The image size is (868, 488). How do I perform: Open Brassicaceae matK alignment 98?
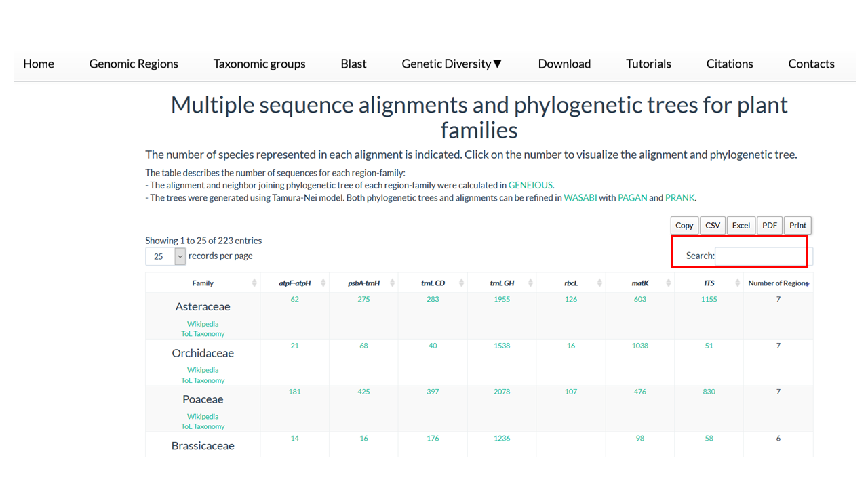tap(640, 439)
